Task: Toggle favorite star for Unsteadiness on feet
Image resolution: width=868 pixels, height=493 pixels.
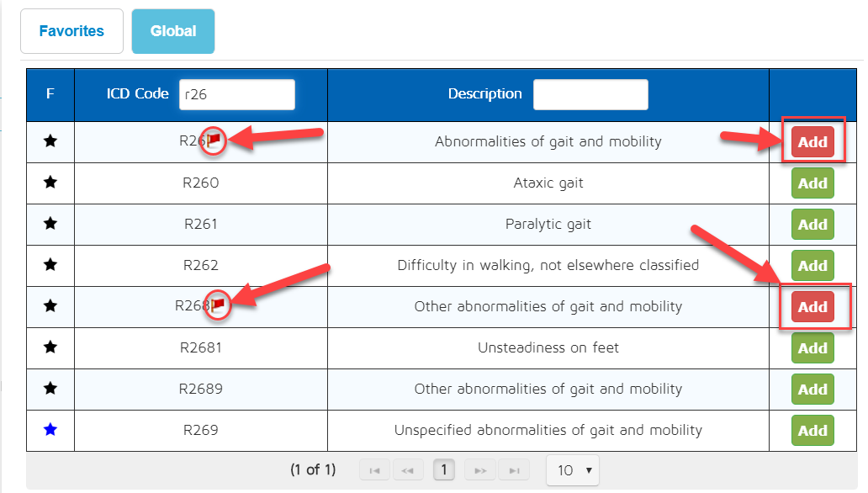Action: click(50, 347)
